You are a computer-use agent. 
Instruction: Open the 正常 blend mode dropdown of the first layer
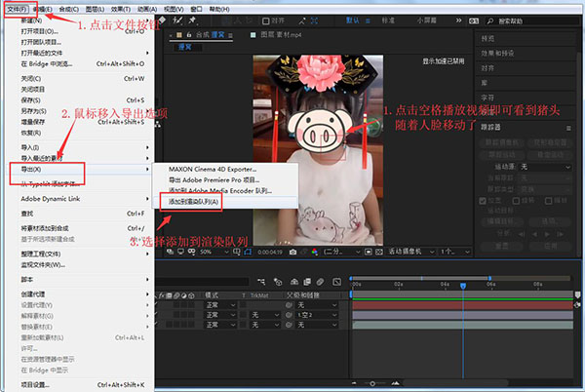pyautogui.click(x=220, y=305)
